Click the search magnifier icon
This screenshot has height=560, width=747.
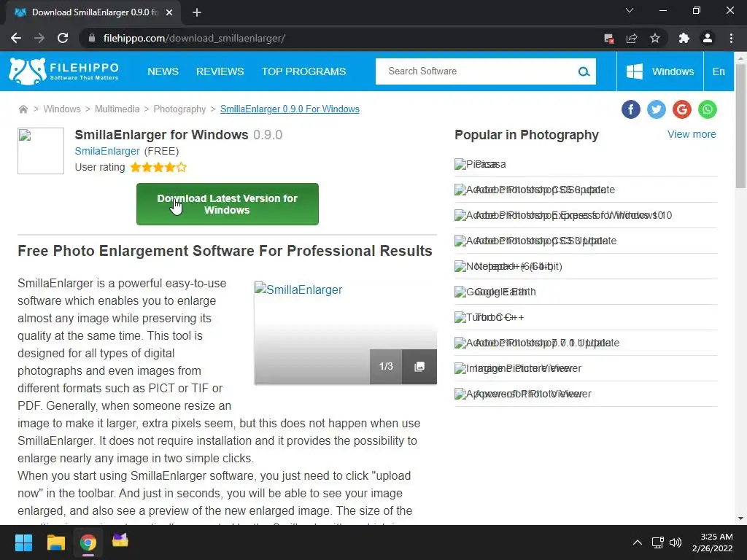[584, 71]
